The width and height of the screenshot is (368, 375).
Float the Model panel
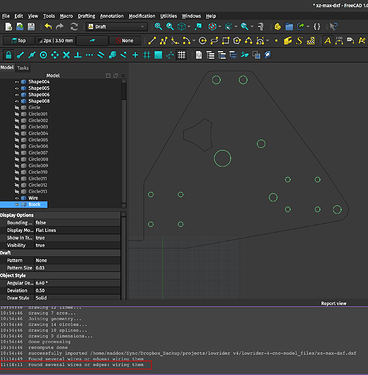pos(115,76)
